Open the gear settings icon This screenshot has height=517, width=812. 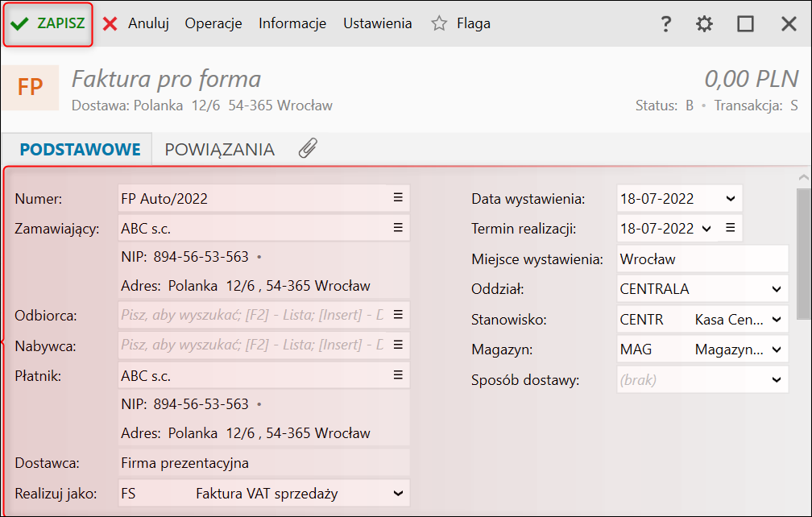(x=705, y=24)
